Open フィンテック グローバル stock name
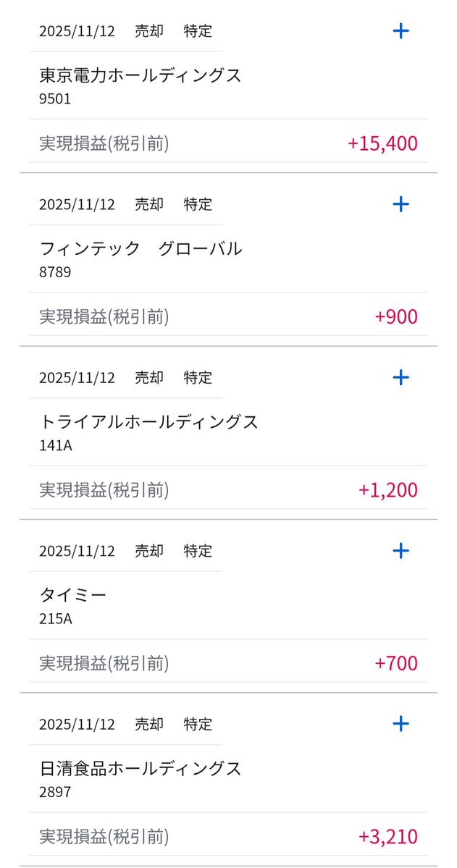Screen dimensions: 457x868 [x=141, y=249]
